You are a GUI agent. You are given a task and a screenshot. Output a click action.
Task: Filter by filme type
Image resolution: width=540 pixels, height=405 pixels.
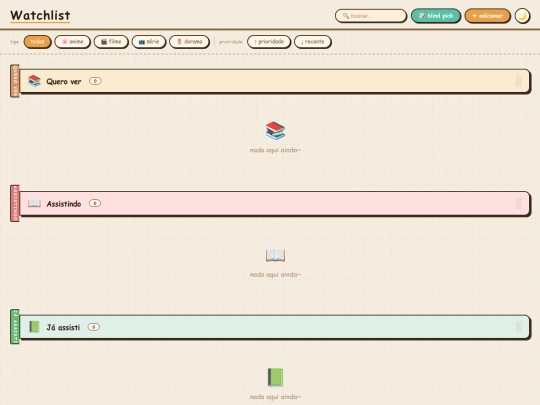(x=111, y=42)
